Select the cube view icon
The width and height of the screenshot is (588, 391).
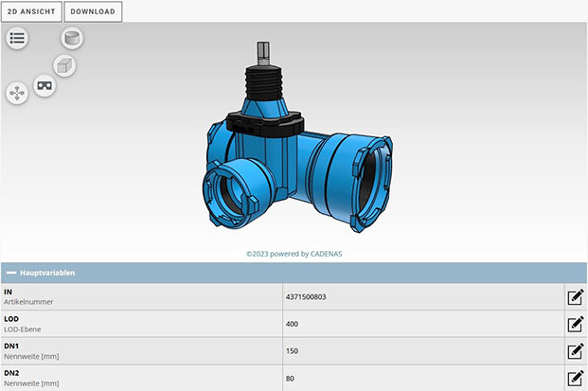point(64,65)
